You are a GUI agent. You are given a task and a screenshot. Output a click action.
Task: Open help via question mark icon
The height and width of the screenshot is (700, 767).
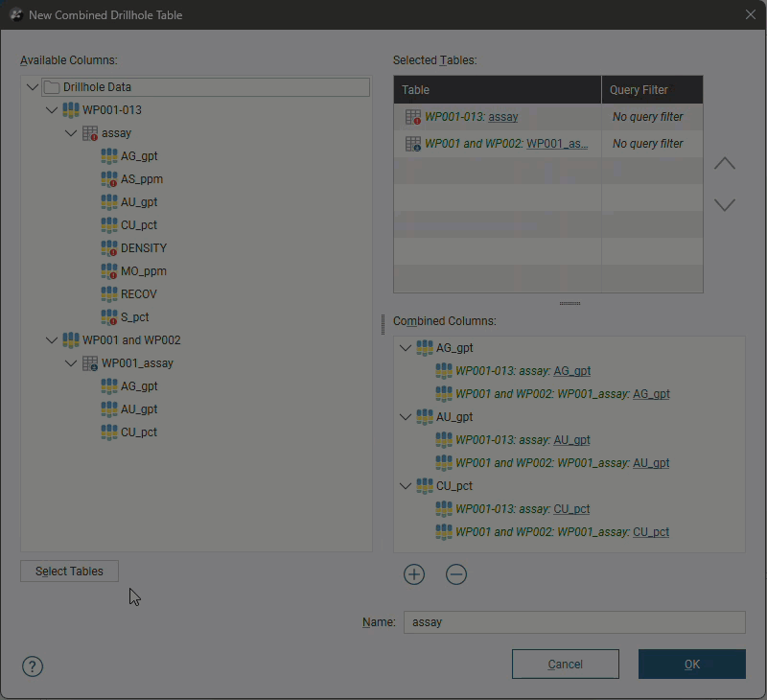tap(33, 666)
